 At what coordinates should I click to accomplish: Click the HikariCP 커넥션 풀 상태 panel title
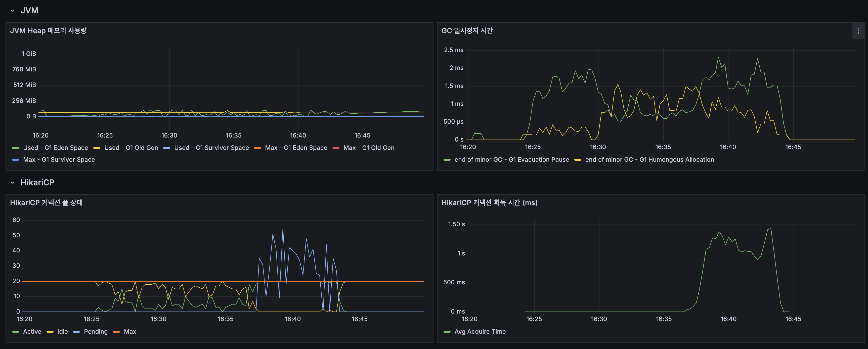pos(47,203)
